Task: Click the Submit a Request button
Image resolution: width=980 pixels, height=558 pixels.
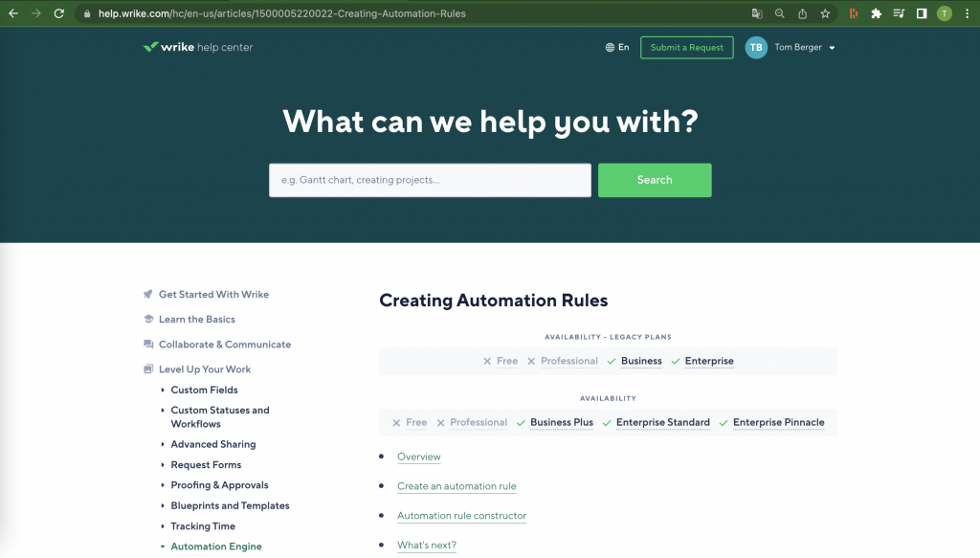Action: (x=686, y=48)
